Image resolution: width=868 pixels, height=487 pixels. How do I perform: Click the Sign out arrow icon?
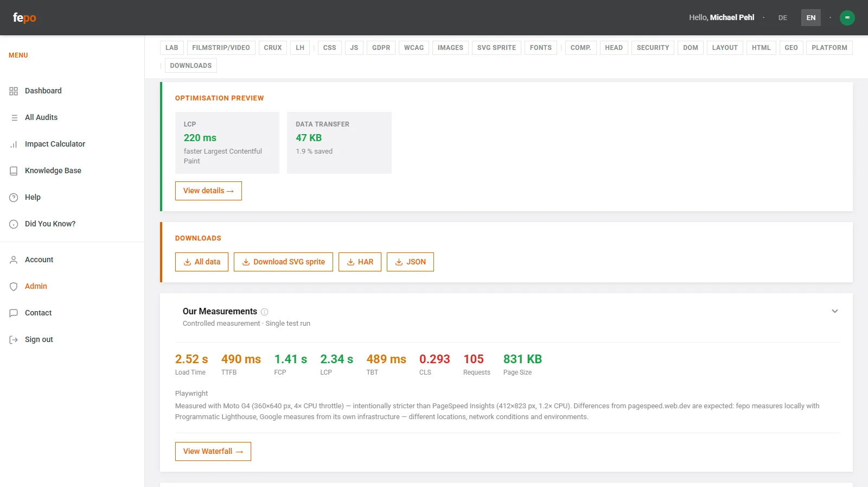(14, 340)
